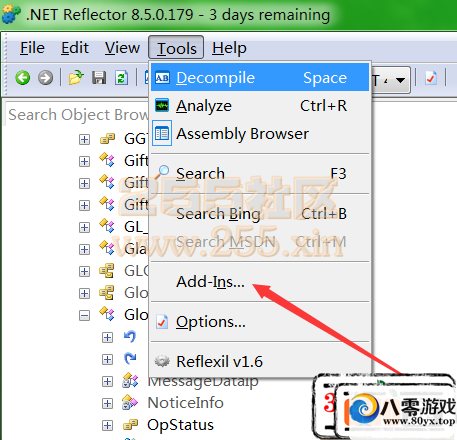
Task: Open the View menu
Action: tap(122, 48)
